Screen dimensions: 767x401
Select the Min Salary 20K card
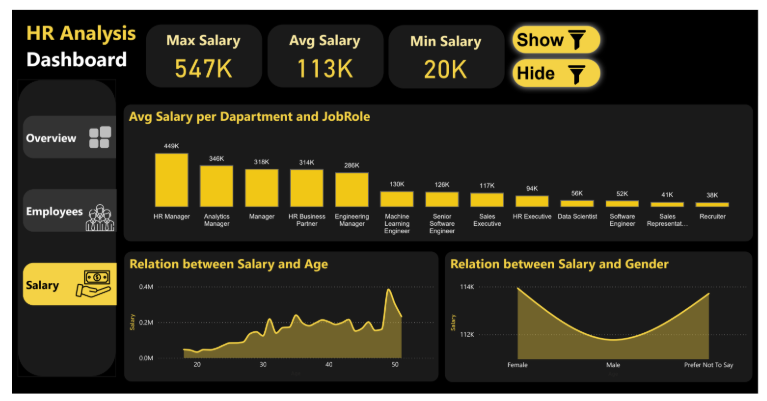point(445,56)
